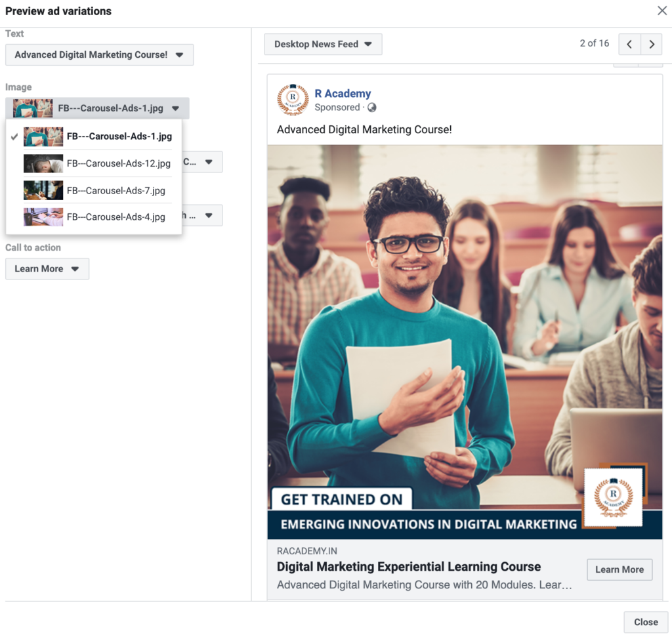
Task: Click the previous variation arrow
Action: pos(629,44)
